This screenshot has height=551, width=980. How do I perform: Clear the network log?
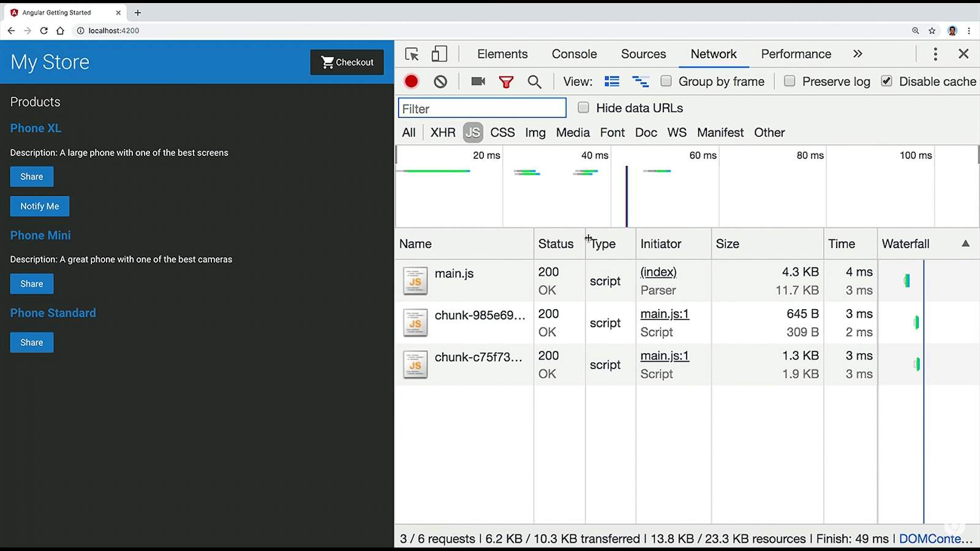[440, 81]
